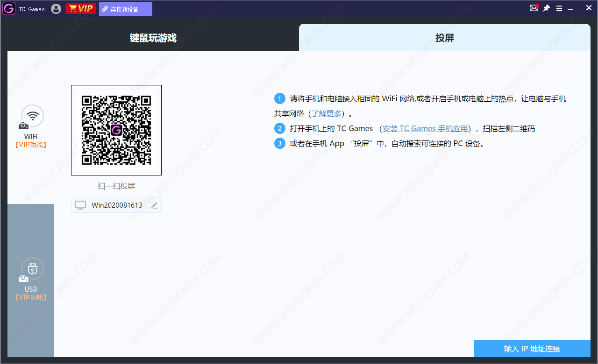Click 输入 IP 地址连接 button

[532, 349]
